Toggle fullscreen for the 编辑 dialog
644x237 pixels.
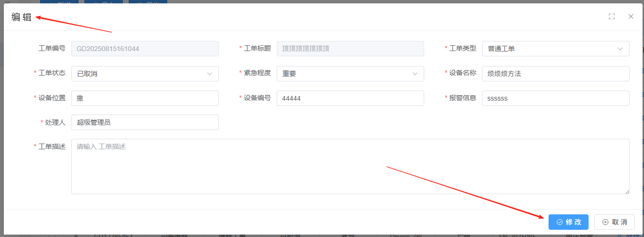612,16
